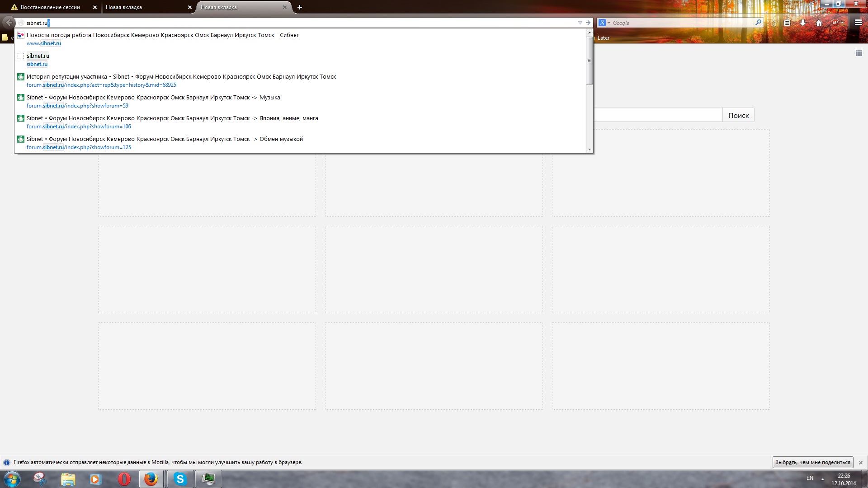The height and width of the screenshot is (488, 868).
Task: Open the Firefox hamburger menu
Action: (x=858, y=23)
